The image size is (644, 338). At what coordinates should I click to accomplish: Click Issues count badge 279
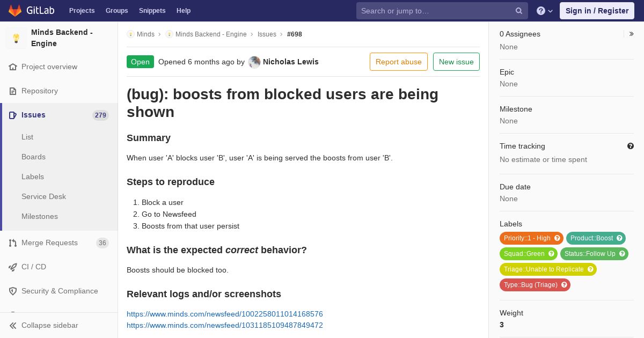coord(100,115)
